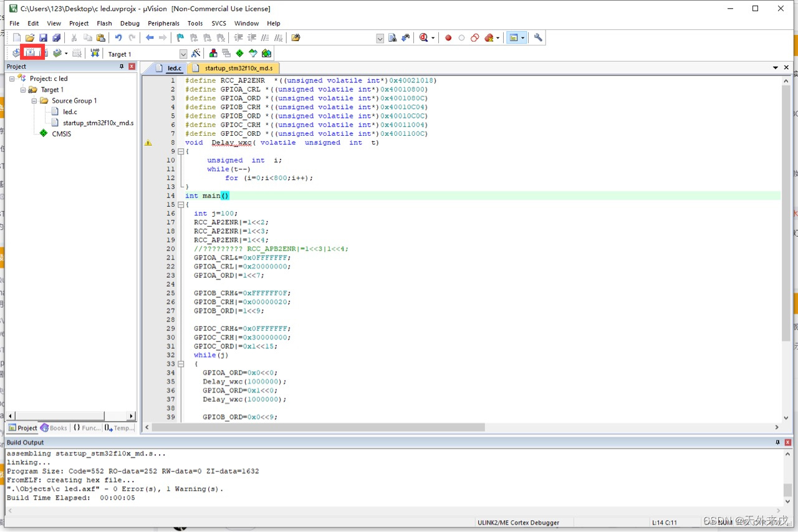Open the Pack Installer icon

pos(267,54)
